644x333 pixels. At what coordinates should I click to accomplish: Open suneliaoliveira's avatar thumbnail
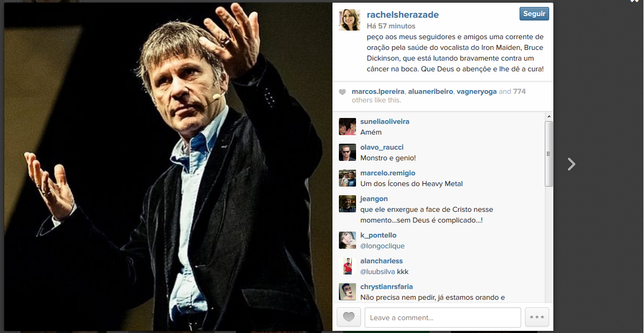(x=347, y=127)
